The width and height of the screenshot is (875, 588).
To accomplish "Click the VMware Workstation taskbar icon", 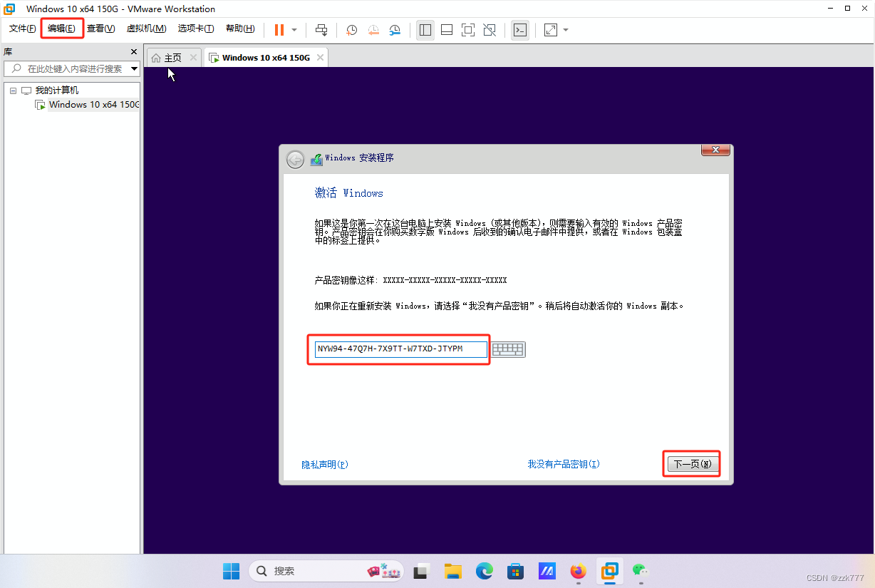I will [609, 571].
